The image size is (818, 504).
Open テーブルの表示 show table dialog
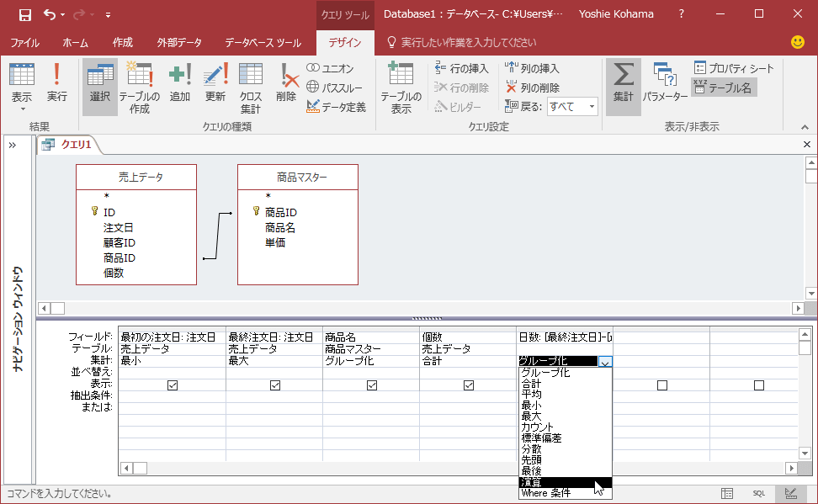tap(401, 87)
